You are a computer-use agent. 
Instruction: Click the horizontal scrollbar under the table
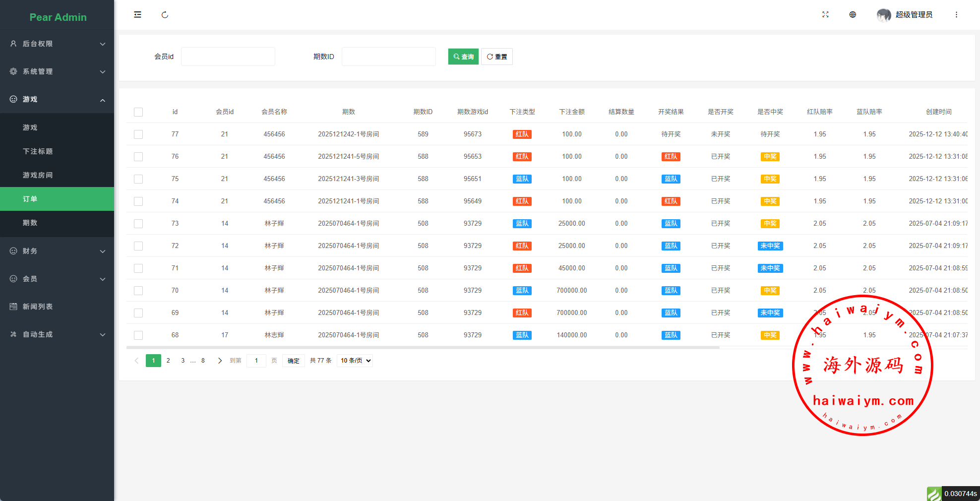pos(423,347)
